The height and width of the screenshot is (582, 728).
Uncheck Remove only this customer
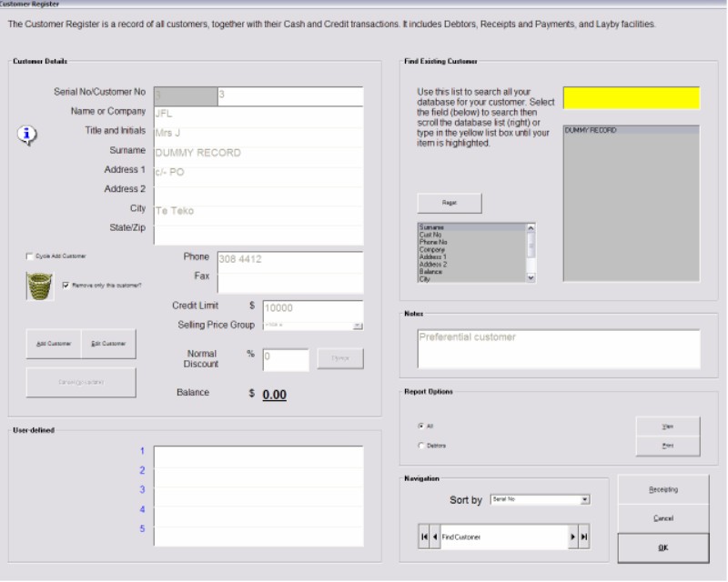point(66,285)
